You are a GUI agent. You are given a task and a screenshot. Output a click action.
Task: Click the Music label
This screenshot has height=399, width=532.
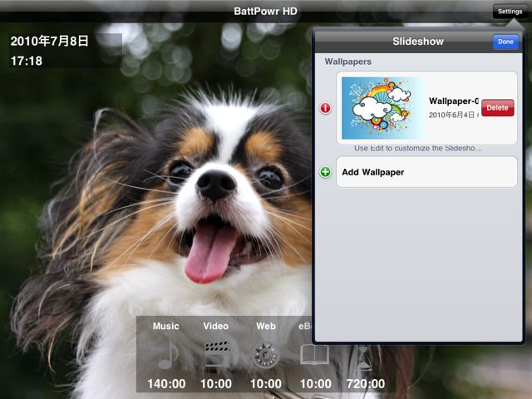point(166,326)
